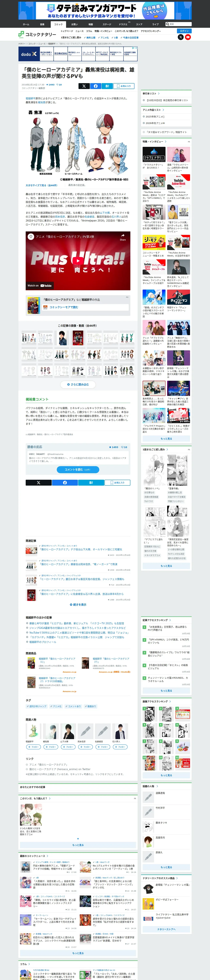Open the ステージ tab
This screenshot has height=980, width=210.
[107, 24]
